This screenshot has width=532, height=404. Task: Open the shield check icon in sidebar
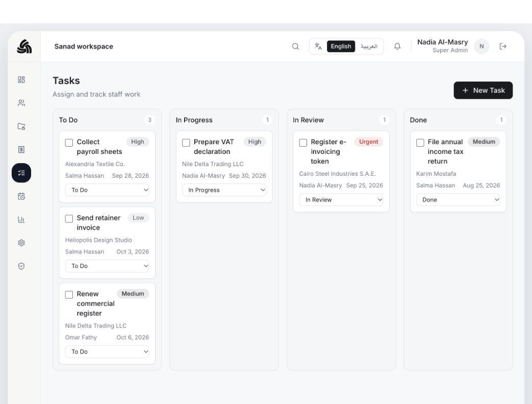[x=21, y=266]
